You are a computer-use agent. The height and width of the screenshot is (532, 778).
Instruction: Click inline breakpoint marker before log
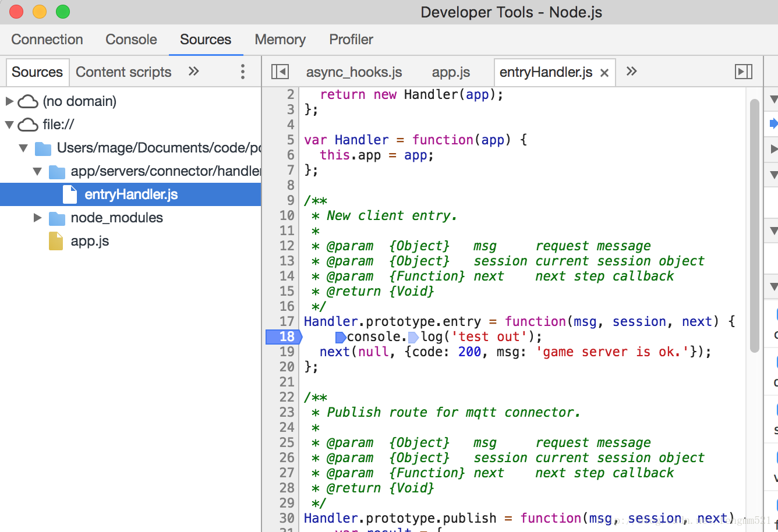point(413,337)
